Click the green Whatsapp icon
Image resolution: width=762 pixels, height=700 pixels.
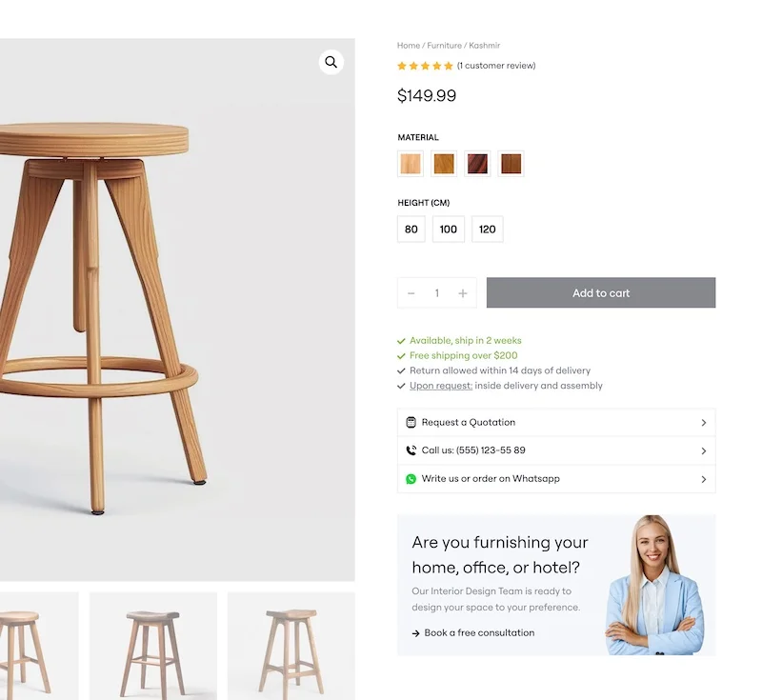tap(411, 479)
